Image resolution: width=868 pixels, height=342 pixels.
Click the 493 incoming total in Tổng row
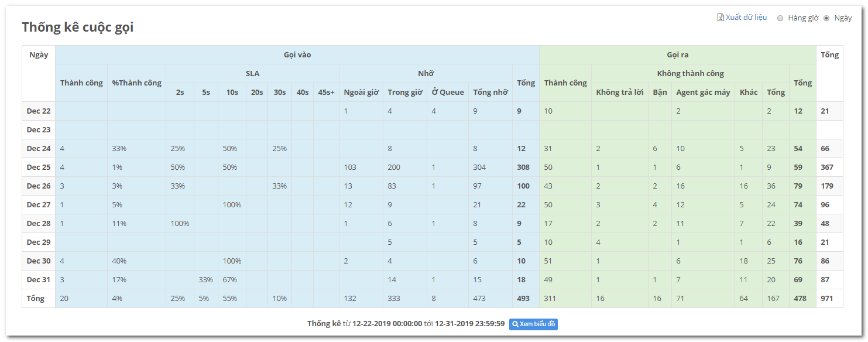tap(523, 299)
